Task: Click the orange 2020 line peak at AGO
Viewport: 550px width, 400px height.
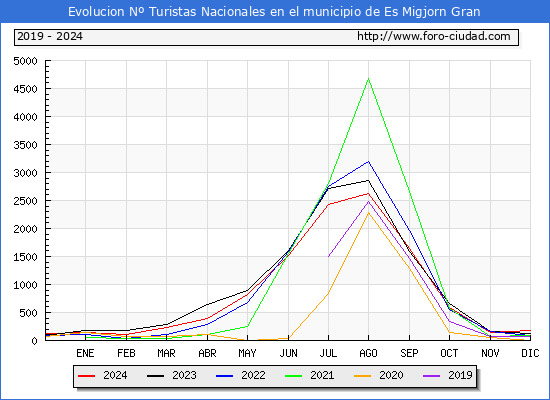Action: (368, 213)
